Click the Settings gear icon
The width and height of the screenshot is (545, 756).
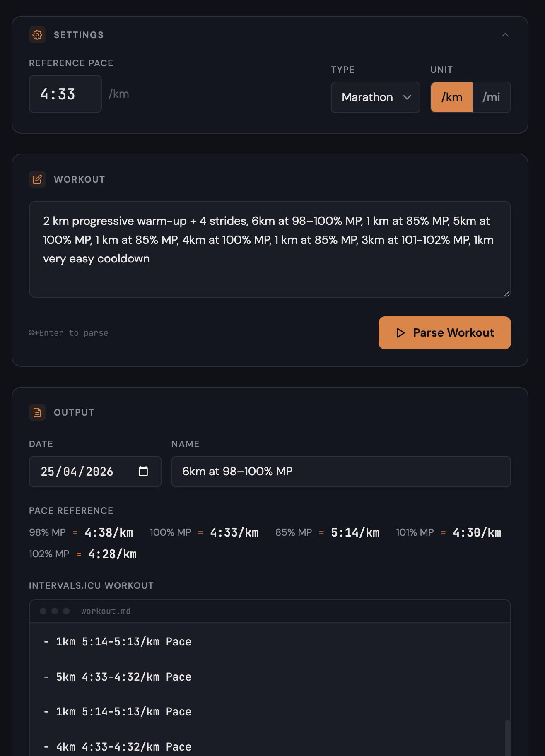coord(37,35)
